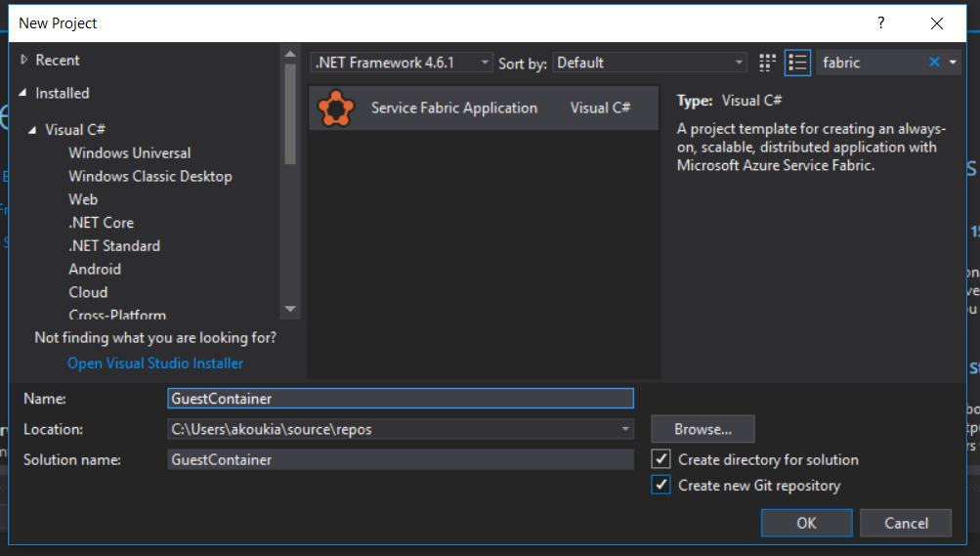Select Windows Universal category
The width and height of the screenshot is (980, 556).
point(129,153)
